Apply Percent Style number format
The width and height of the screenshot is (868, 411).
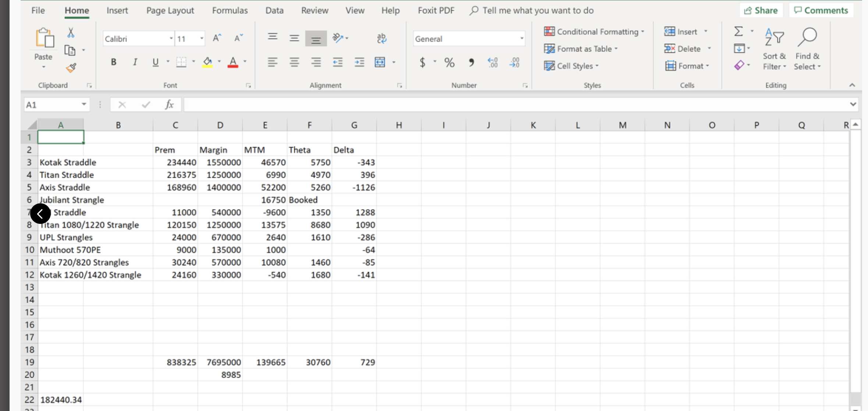[x=449, y=62]
